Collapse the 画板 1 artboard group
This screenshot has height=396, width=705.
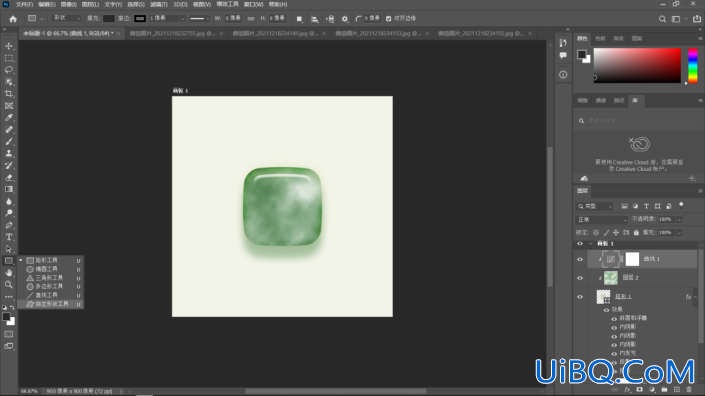click(x=590, y=244)
